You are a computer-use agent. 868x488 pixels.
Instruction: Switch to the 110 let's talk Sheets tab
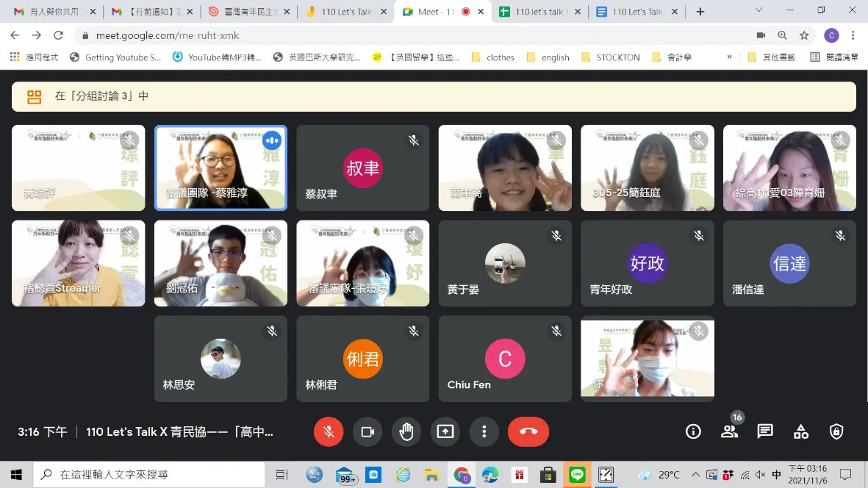pos(541,12)
